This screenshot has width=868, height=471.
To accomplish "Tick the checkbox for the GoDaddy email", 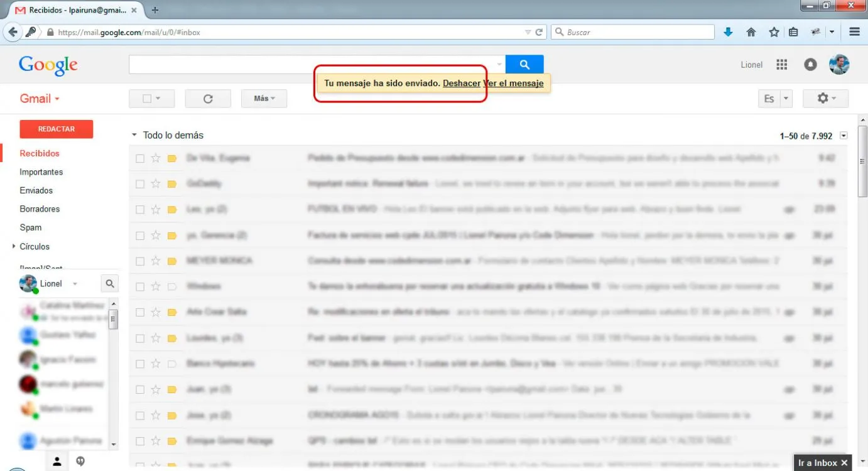I will [x=140, y=184].
